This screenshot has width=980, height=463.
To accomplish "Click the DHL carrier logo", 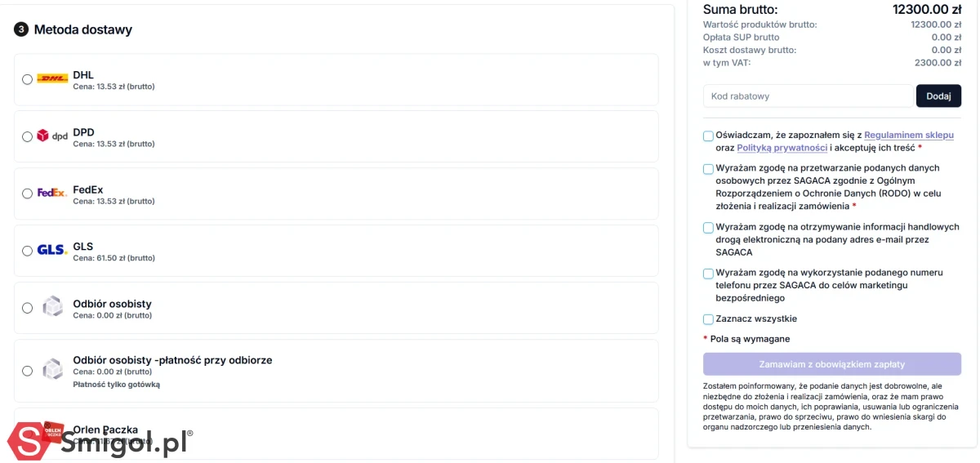I will click(52, 79).
